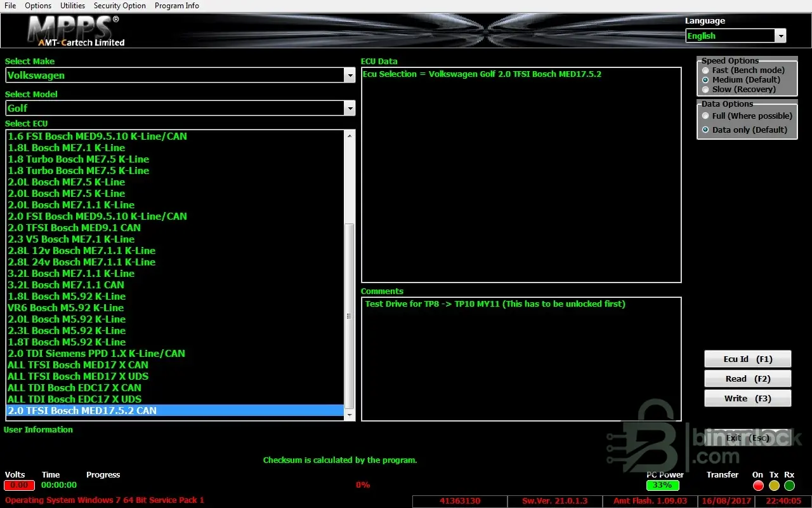This screenshot has width=812, height=508.
Task: Select 3.2L Bosch ME7.1.1 K-Line
Action: coord(175,274)
